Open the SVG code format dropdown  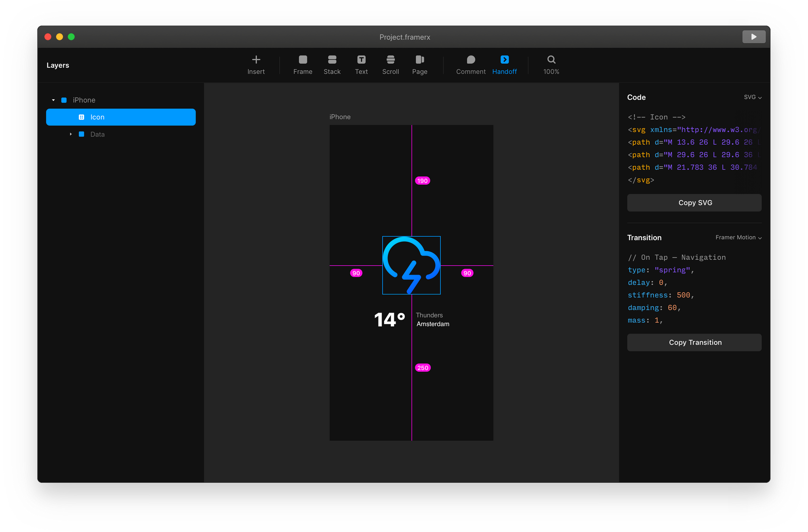(x=753, y=97)
